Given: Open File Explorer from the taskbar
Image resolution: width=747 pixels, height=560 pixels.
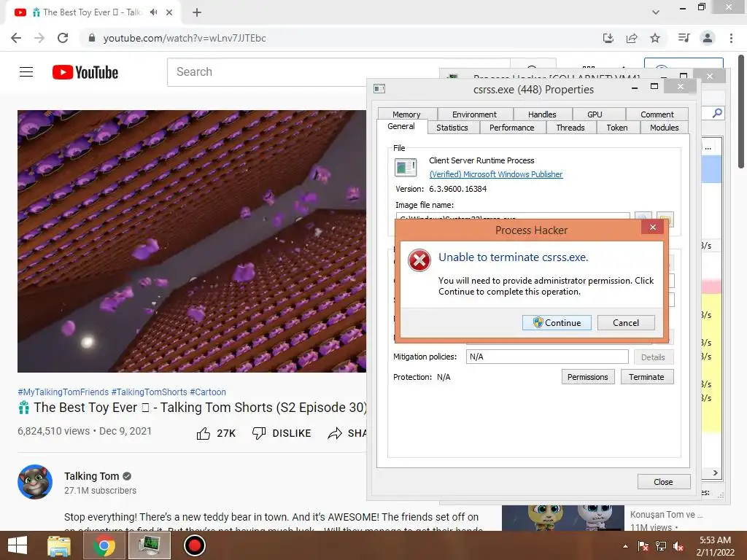Looking at the screenshot, I should point(59,545).
